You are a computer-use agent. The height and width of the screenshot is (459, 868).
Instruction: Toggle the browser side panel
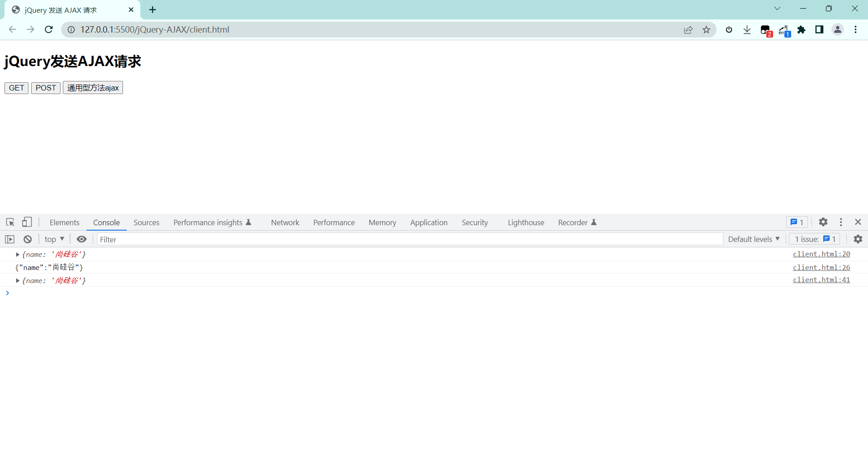tap(819, 30)
